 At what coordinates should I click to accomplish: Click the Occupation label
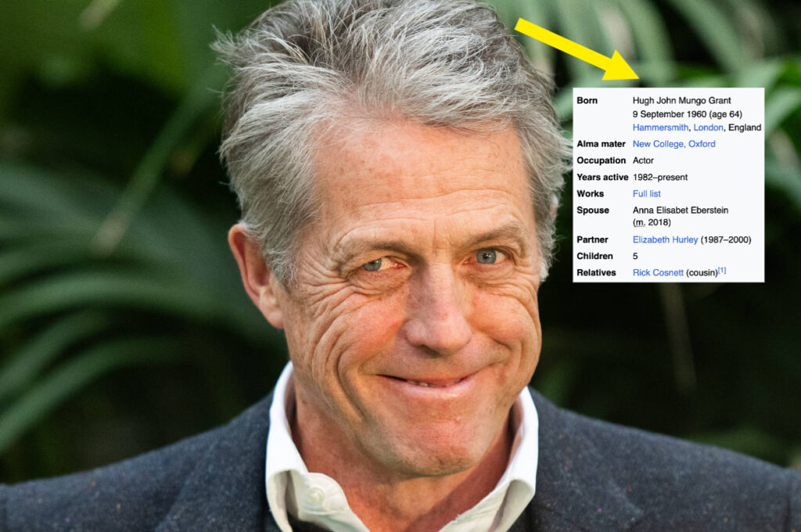pos(601,160)
